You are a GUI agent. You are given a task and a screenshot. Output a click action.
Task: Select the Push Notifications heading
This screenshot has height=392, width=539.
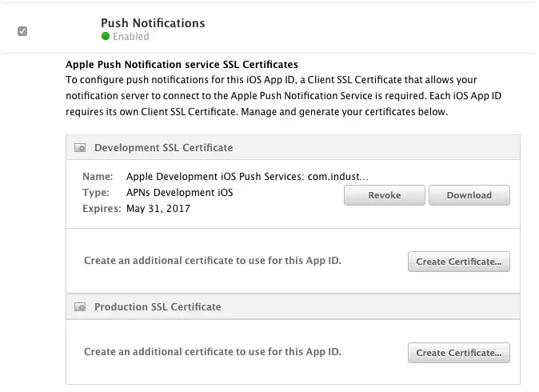tap(153, 23)
